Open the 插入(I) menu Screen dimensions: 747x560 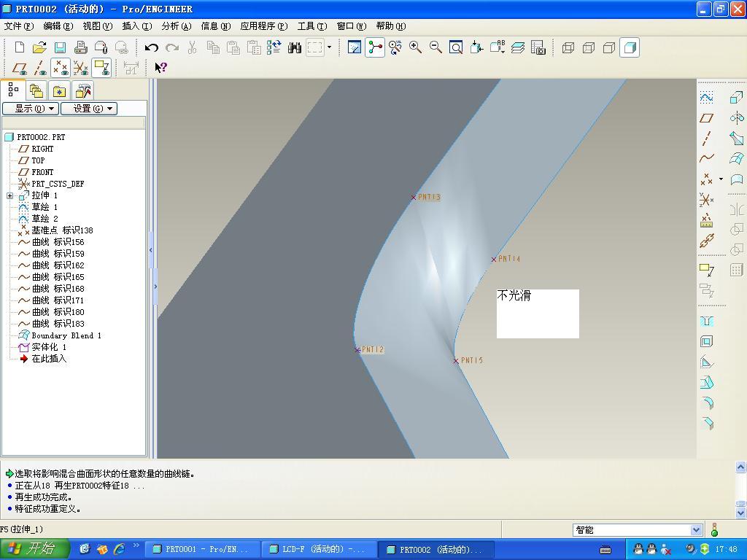pyautogui.click(x=137, y=26)
